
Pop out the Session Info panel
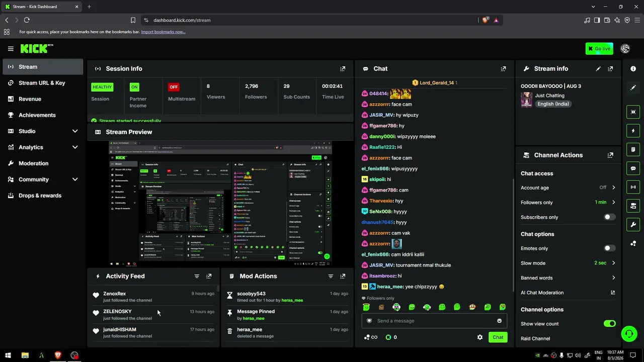[343, 69]
